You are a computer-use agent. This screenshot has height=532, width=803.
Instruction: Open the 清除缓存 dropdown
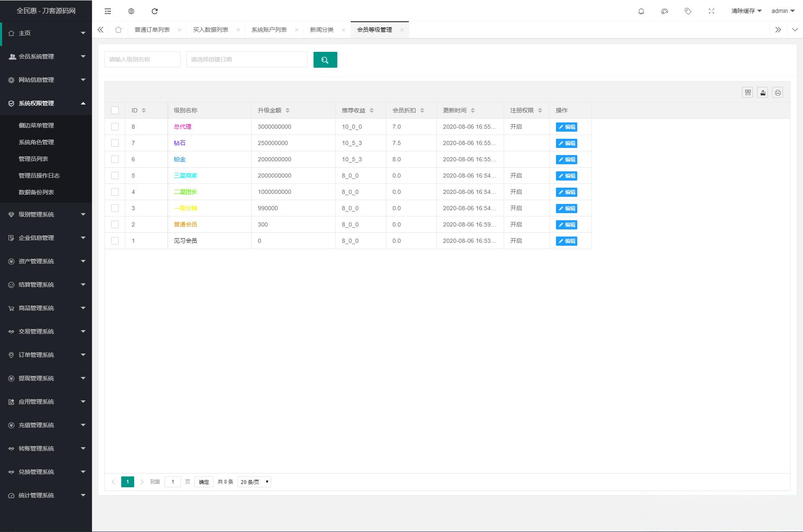(746, 11)
